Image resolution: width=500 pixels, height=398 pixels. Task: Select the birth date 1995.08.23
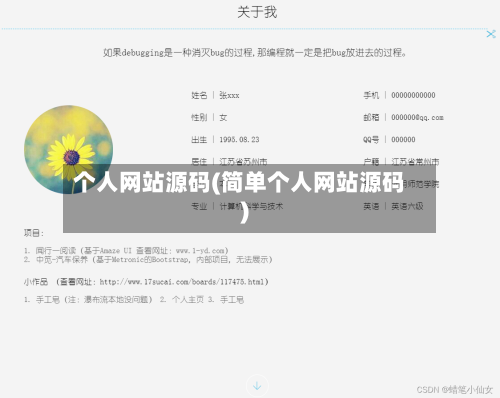[239, 140]
